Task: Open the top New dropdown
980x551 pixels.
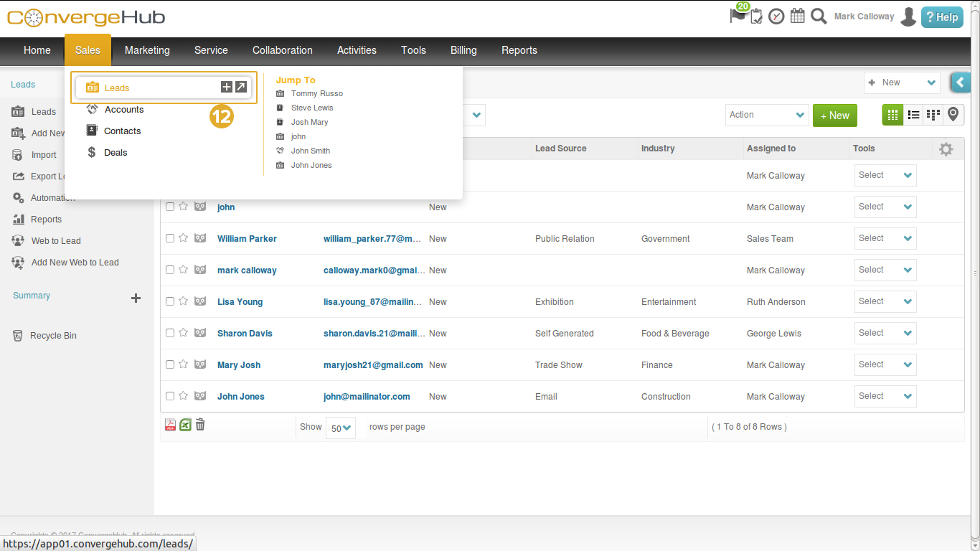Action: click(902, 83)
